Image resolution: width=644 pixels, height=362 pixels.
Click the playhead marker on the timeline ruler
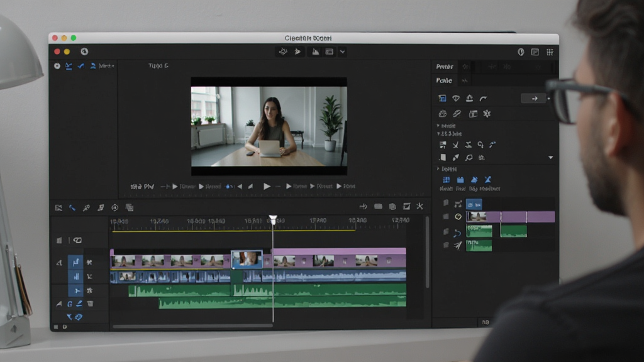tap(273, 219)
